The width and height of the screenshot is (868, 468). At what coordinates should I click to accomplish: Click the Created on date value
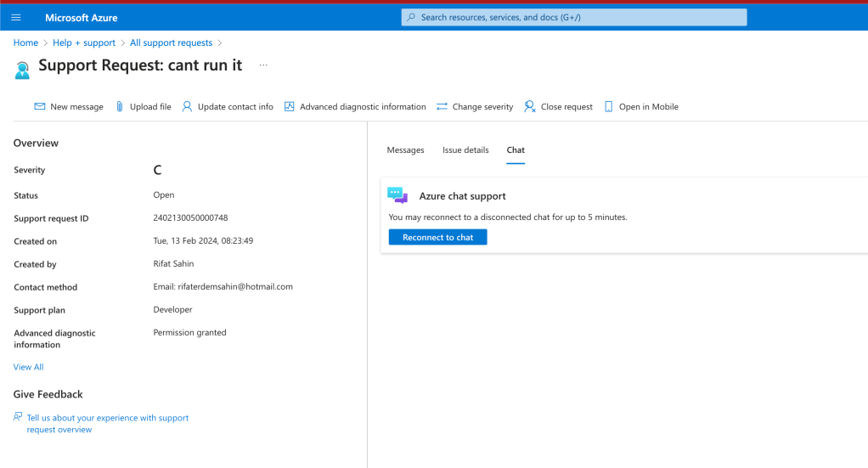[203, 241]
